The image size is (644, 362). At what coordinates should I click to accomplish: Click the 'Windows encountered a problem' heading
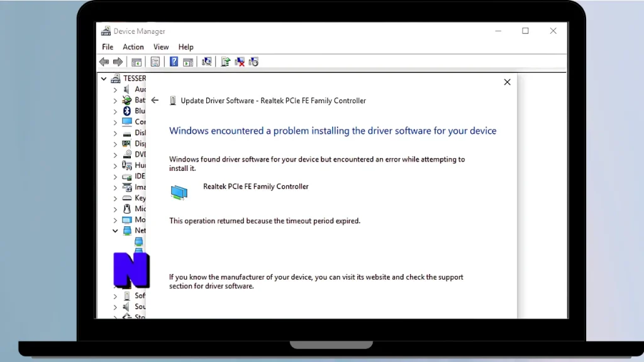(x=333, y=131)
